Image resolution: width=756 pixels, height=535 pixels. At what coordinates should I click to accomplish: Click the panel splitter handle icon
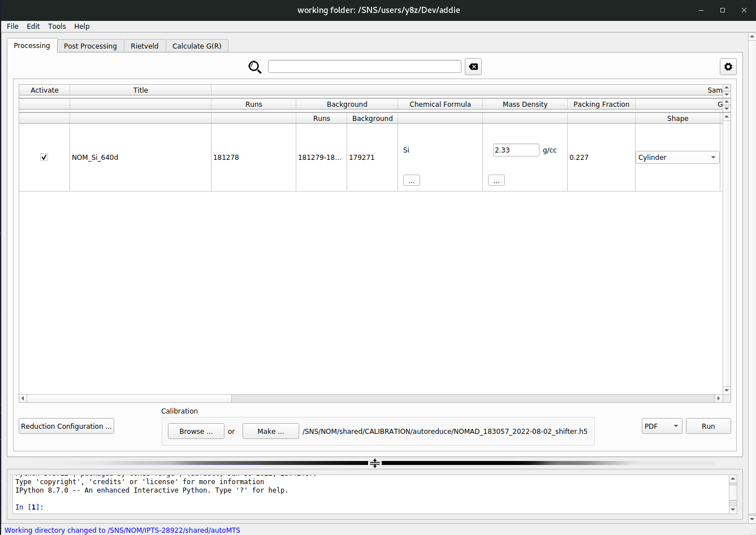[x=374, y=463]
